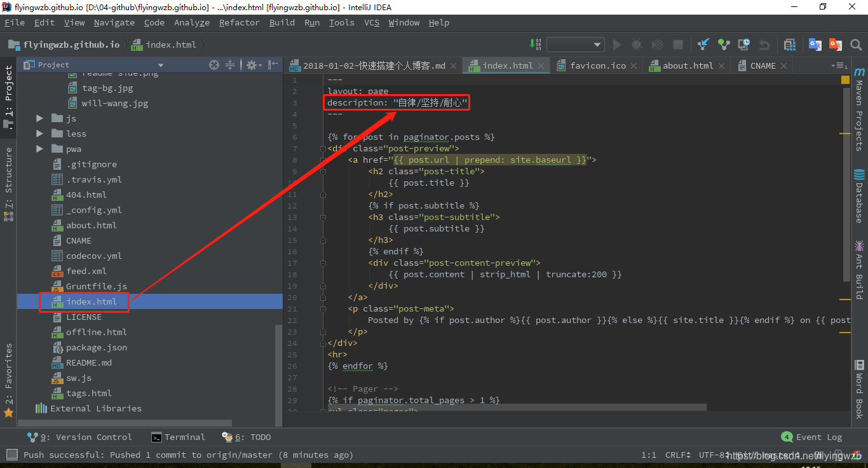
Task: Click flyingwzb.github.io breadcrumb
Action: (x=64, y=45)
